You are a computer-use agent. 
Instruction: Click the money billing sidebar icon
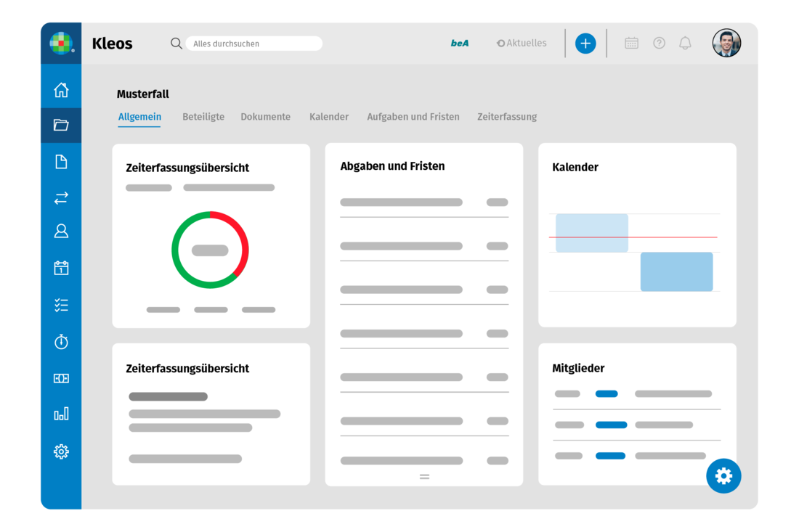coord(61,378)
